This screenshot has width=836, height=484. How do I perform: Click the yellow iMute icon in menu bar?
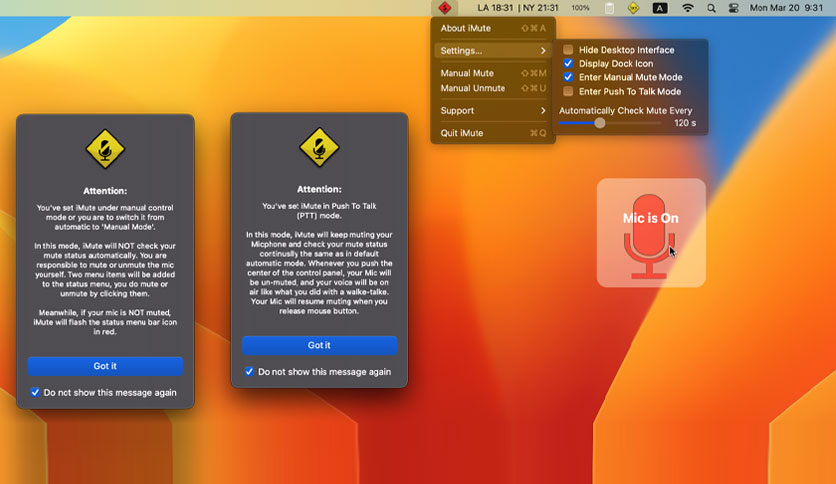tap(633, 8)
